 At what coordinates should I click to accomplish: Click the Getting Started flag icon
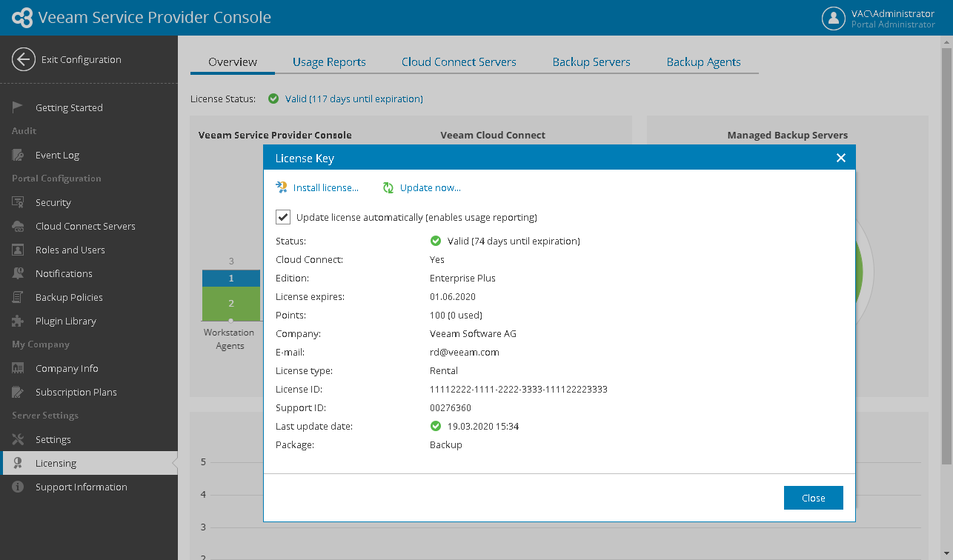pyautogui.click(x=18, y=107)
